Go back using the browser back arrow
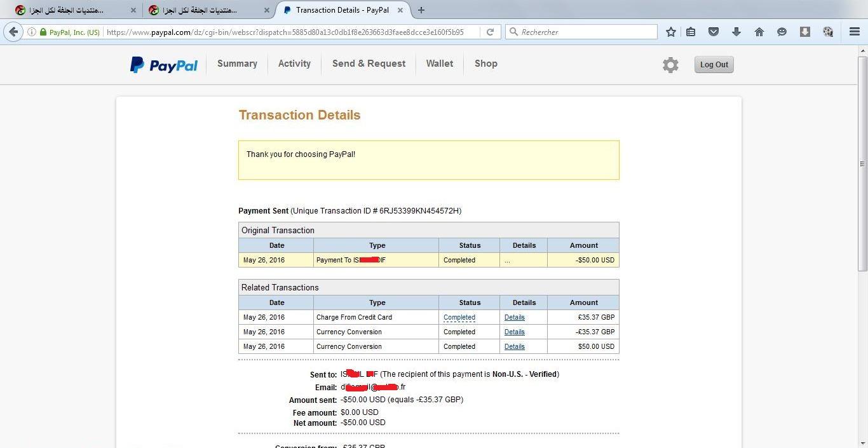 (14, 32)
